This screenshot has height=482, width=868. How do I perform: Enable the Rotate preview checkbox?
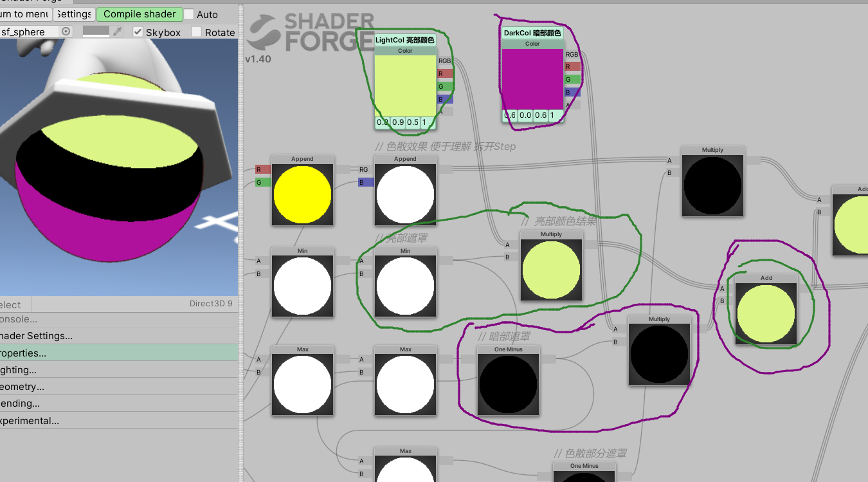[197, 32]
